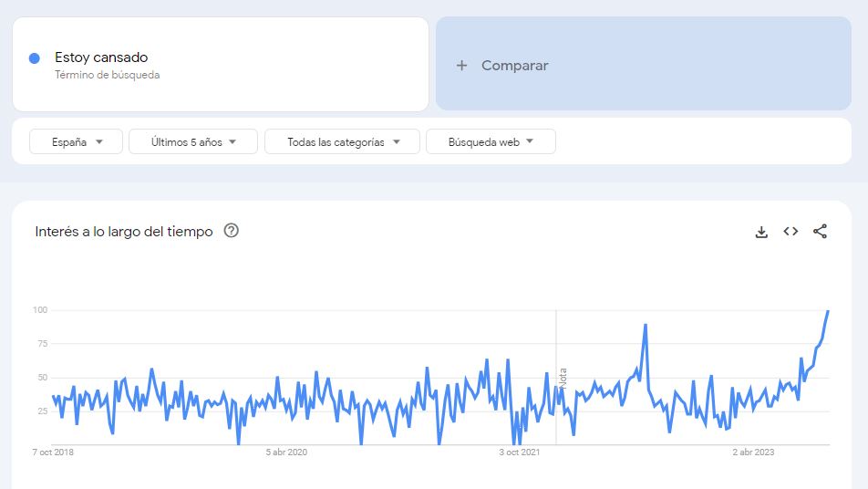Click the Término de búsqueda subtitle
This screenshot has width=868, height=489.
(x=108, y=75)
